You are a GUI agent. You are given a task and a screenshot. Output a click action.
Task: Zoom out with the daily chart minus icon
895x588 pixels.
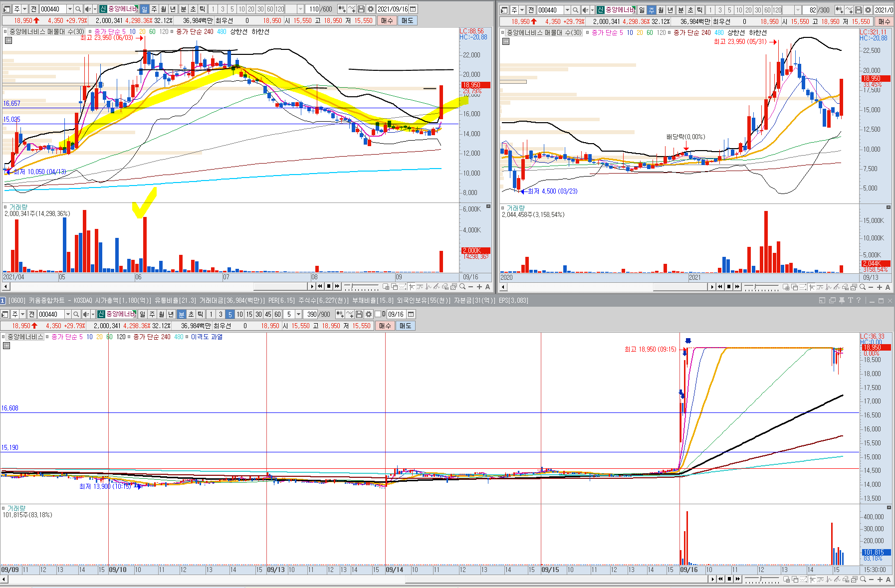(470, 287)
